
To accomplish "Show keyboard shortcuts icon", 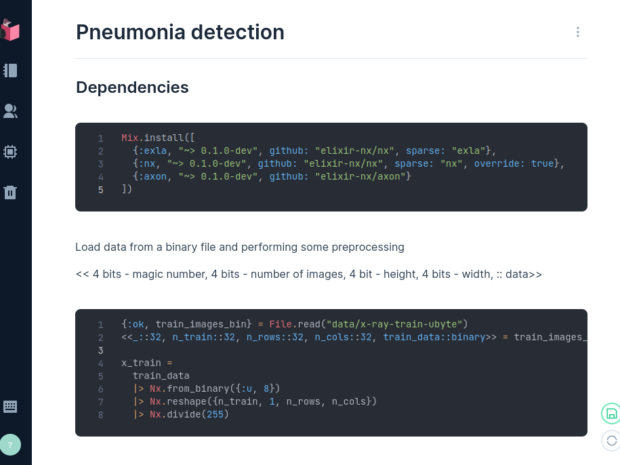I will [10, 406].
